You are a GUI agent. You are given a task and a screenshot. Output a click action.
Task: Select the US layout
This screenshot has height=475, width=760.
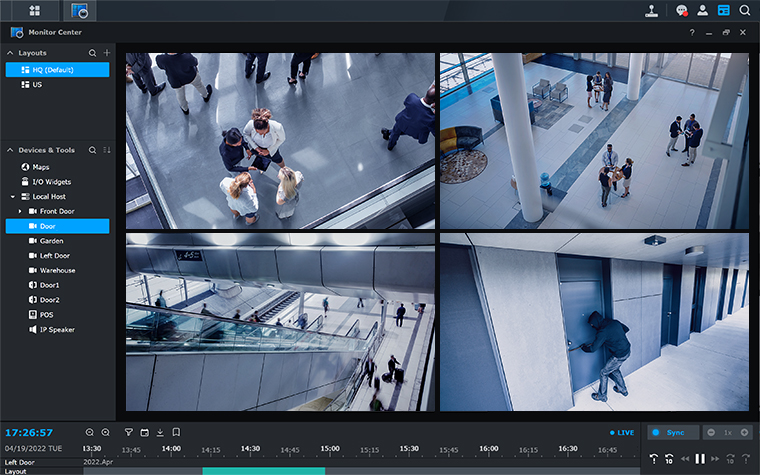(x=37, y=85)
